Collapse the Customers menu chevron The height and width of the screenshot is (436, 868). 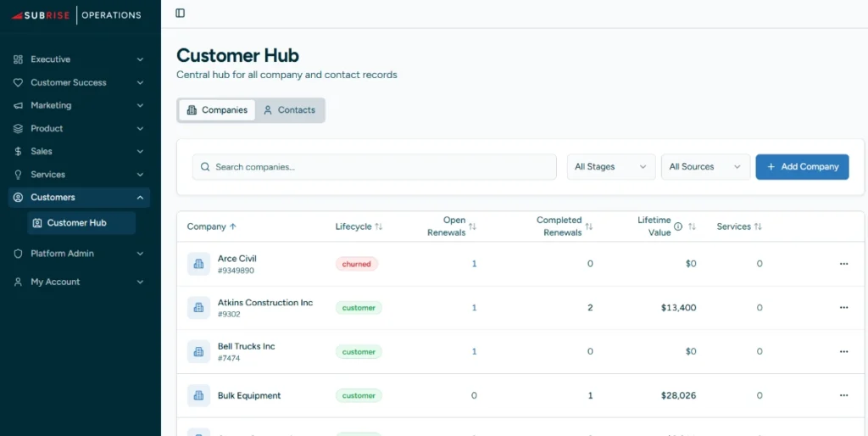140,198
